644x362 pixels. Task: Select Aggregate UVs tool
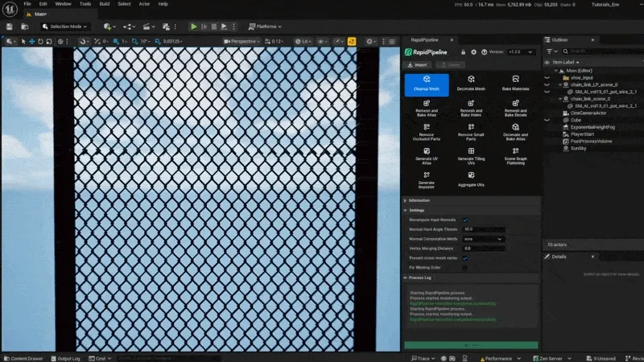tap(471, 179)
